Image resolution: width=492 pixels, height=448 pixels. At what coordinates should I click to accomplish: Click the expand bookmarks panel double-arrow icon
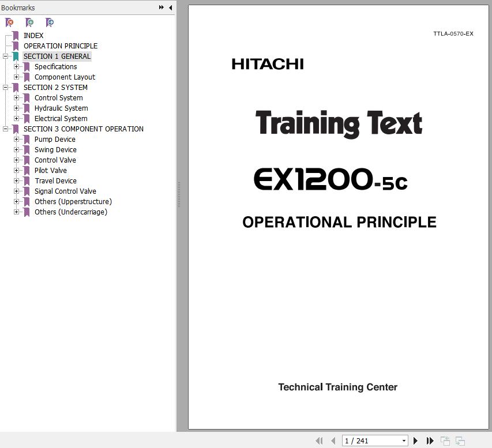162,7
